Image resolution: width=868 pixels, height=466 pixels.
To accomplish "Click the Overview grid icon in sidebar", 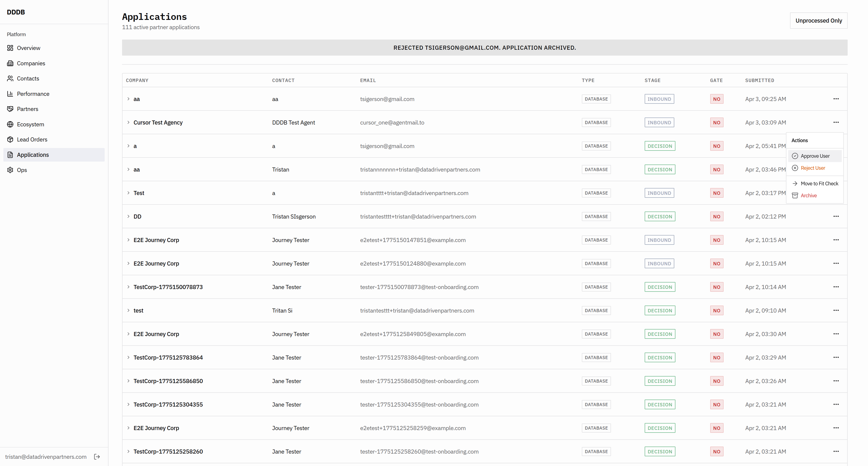I will tap(10, 48).
